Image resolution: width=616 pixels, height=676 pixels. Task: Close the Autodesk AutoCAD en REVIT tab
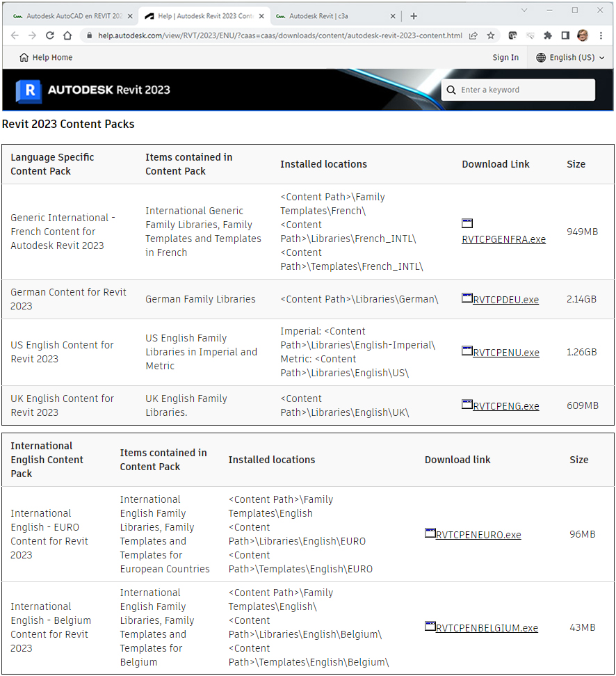130,16
